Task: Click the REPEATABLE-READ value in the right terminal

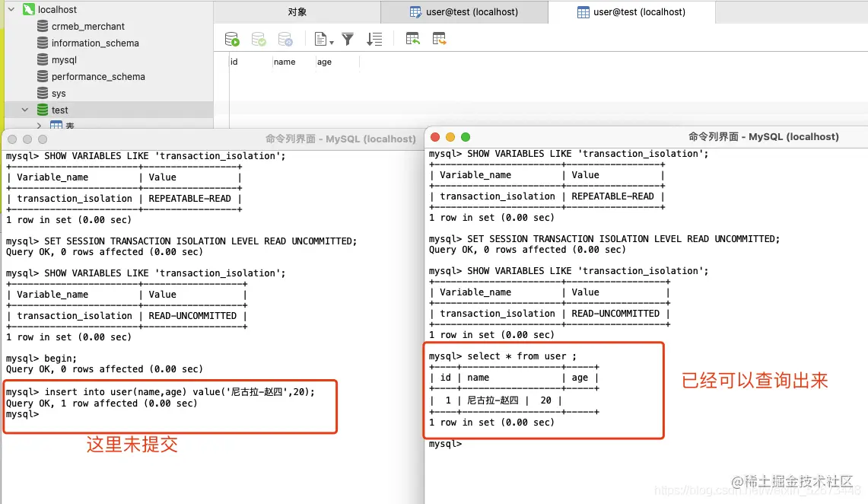Action: pos(612,196)
